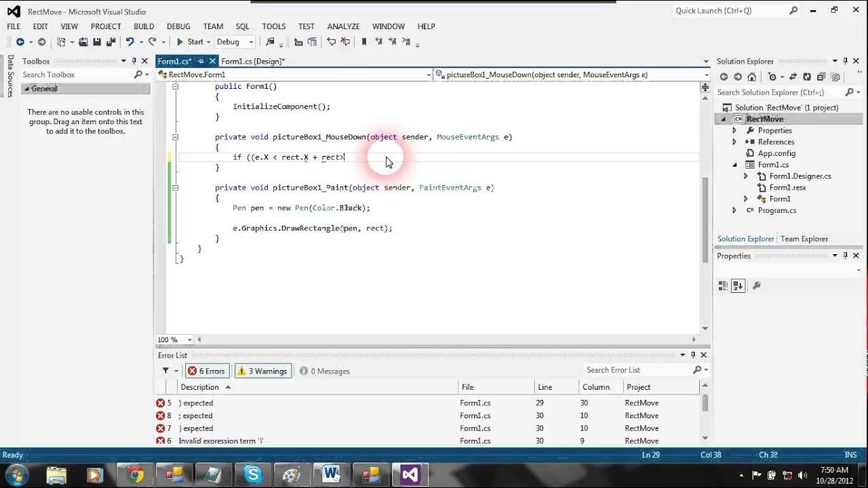The height and width of the screenshot is (488, 868).
Task: Select the App.config file
Action: 776,153
